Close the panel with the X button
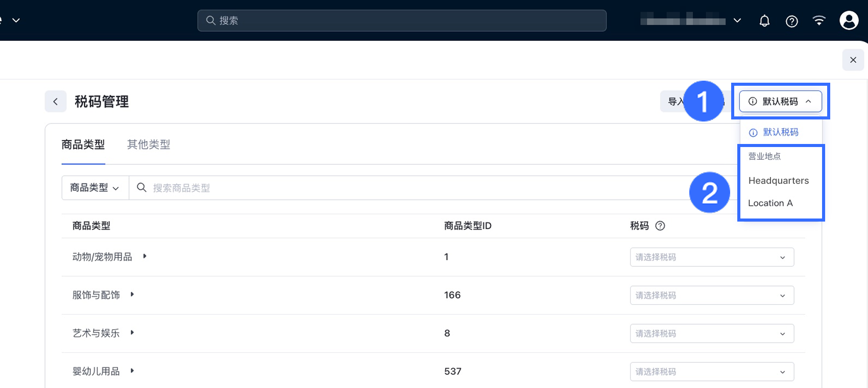 click(x=853, y=60)
